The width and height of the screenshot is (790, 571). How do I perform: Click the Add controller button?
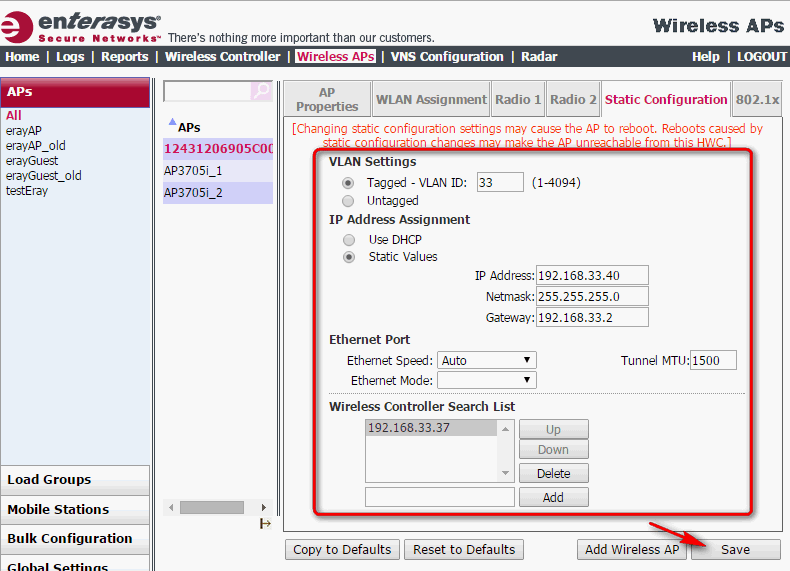[x=554, y=497]
